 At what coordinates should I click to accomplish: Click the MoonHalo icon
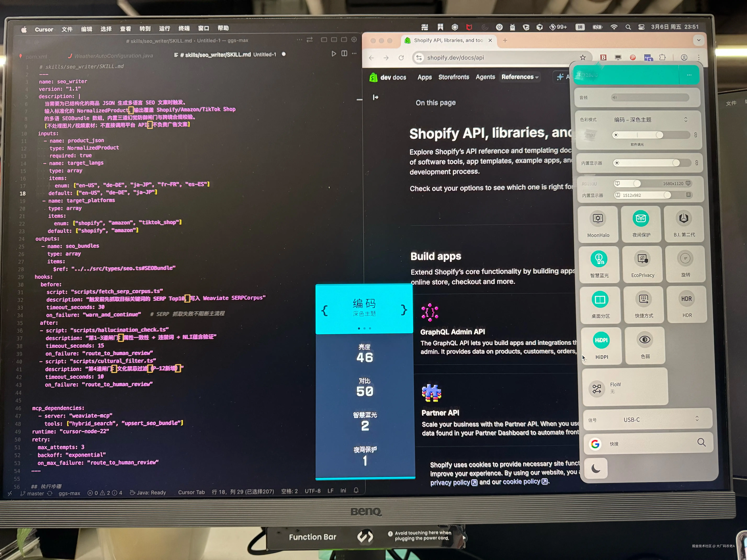pyautogui.click(x=598, y=219)
